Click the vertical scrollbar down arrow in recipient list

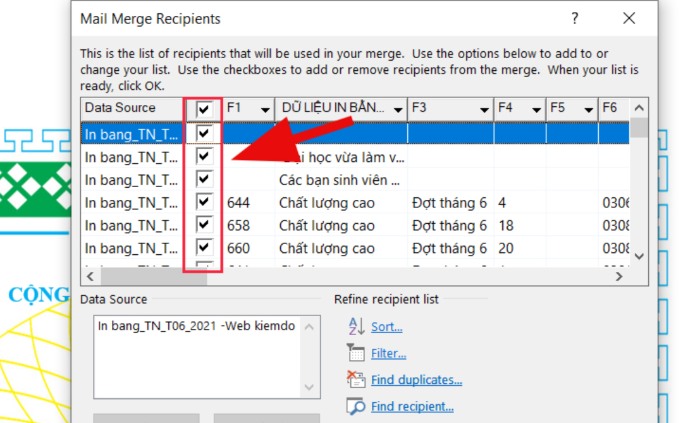[x=639, y=256]
